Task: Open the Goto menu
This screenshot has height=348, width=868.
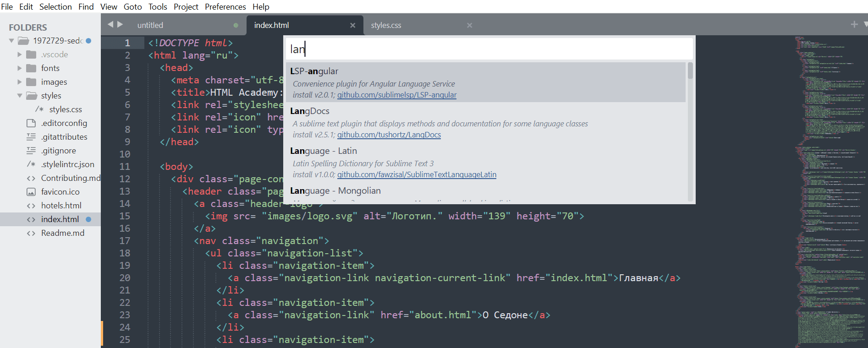Action: click(x=133, y=7)
